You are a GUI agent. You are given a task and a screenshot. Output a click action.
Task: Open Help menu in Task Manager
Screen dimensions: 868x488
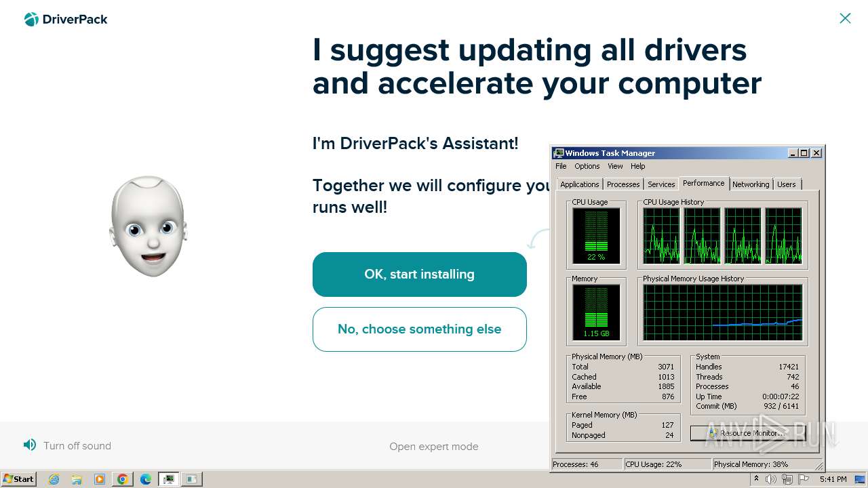coord(638,166)
